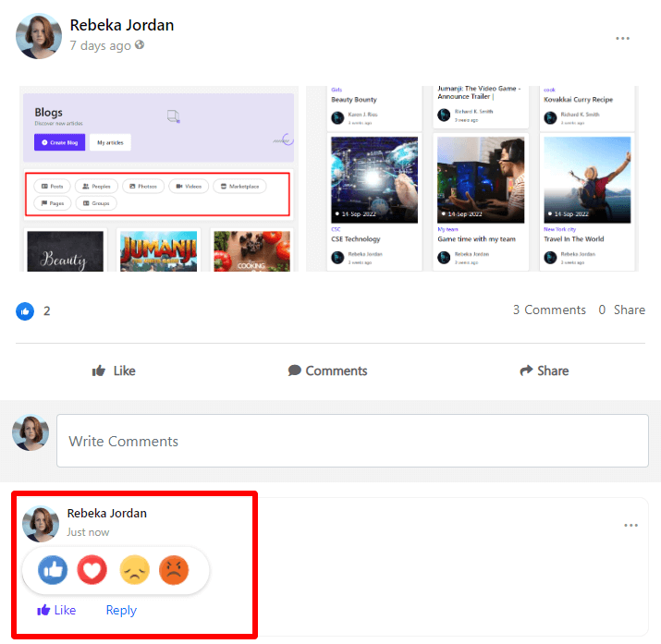661x644 pixels.
Task: Open the shared blog screenshot image
Action: point(329,178)
